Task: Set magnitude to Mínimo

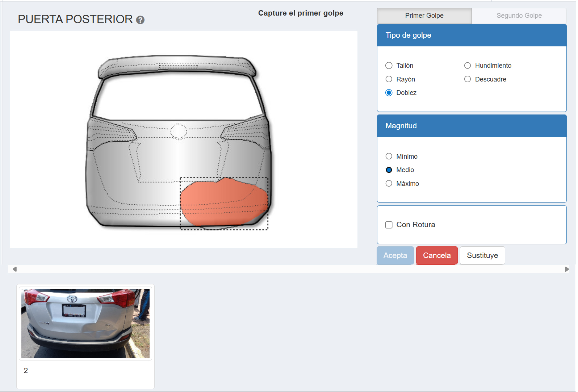Action: (389, 157)
